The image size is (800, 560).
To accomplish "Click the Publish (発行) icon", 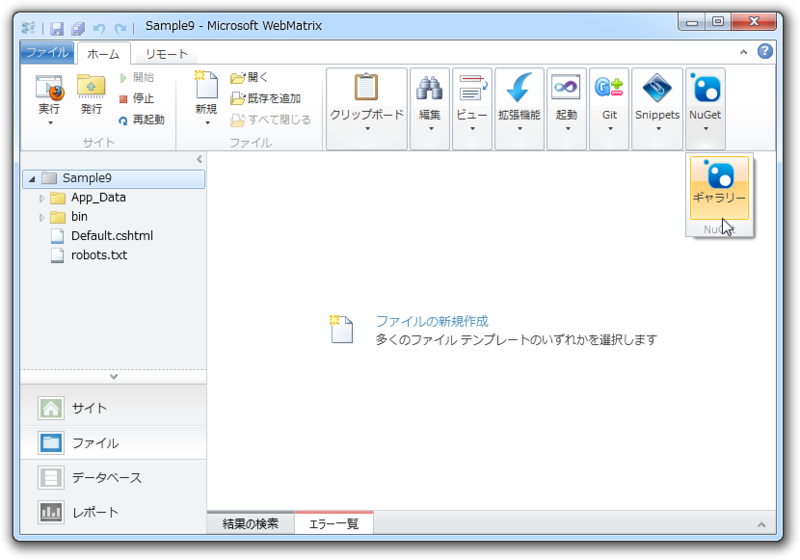I will (91, 87).
